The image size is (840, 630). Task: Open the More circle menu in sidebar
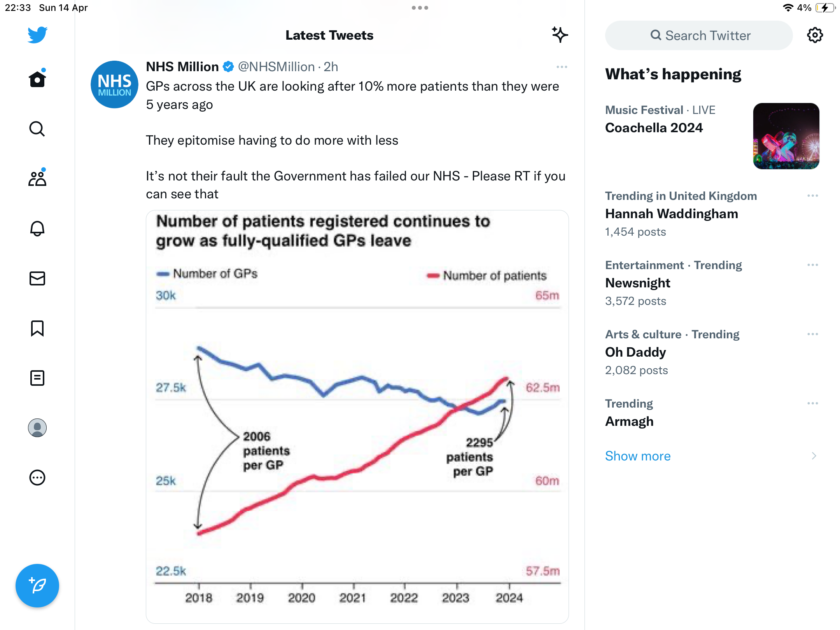point(37,478)
